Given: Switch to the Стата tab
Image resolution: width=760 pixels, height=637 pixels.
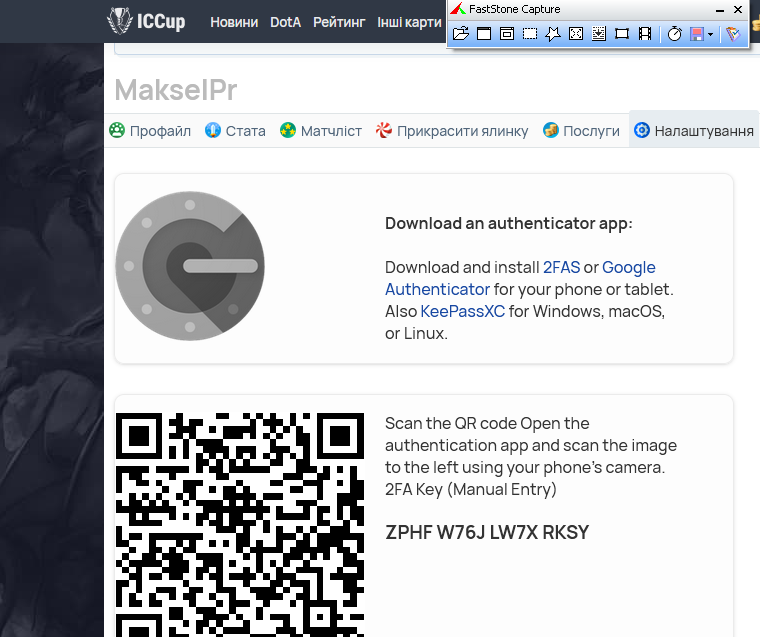Looking at the screenshot, I should [236, 131].
